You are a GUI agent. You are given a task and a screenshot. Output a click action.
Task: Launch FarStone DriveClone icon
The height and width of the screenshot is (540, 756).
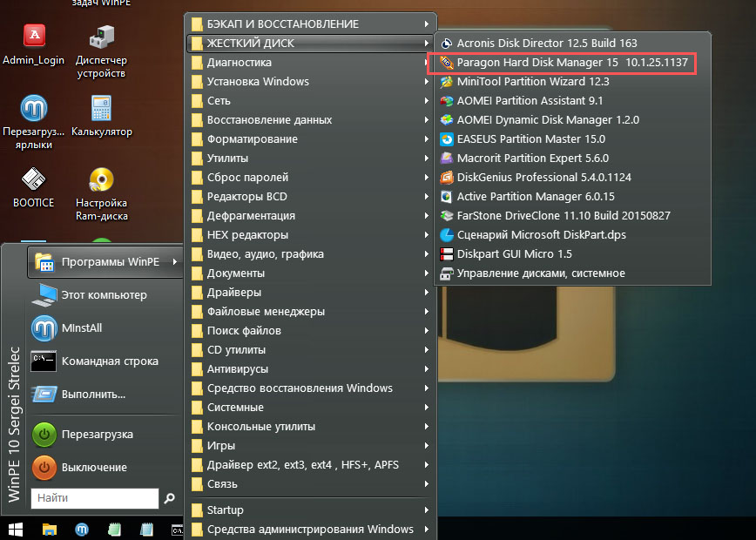point(447,216)
